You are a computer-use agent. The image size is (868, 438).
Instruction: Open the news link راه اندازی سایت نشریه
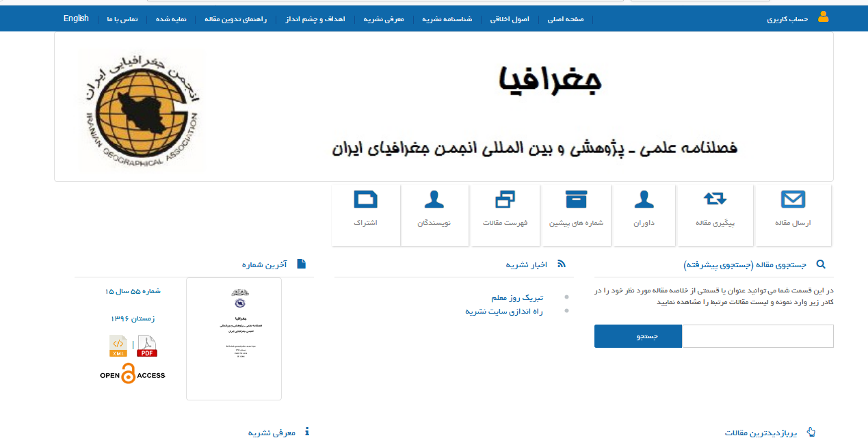(x=504, y=311)
